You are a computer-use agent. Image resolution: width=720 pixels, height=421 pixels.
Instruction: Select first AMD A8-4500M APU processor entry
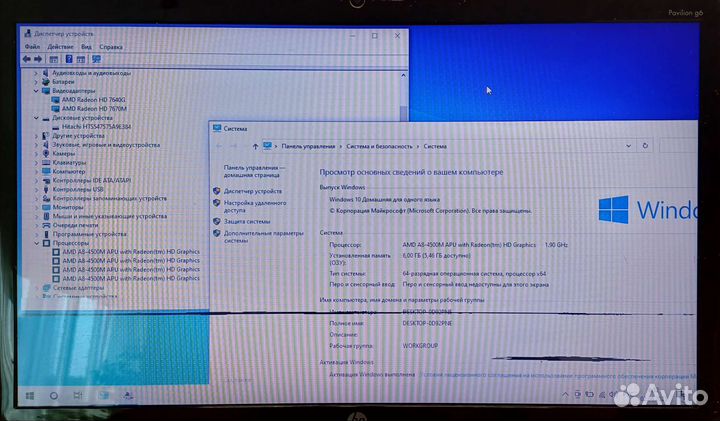(131, 252)
